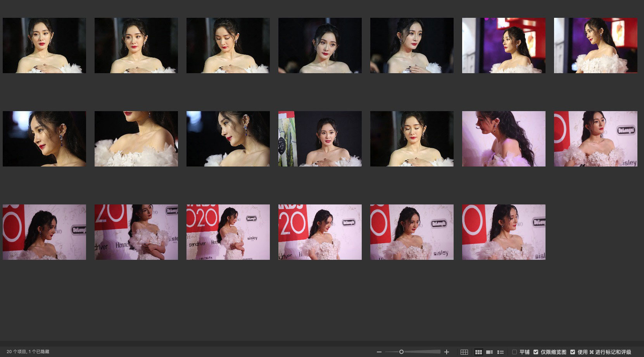
Task: Select the sixth middle-row thumbnail, back-turned pink photo
Action: coord(504,139)
